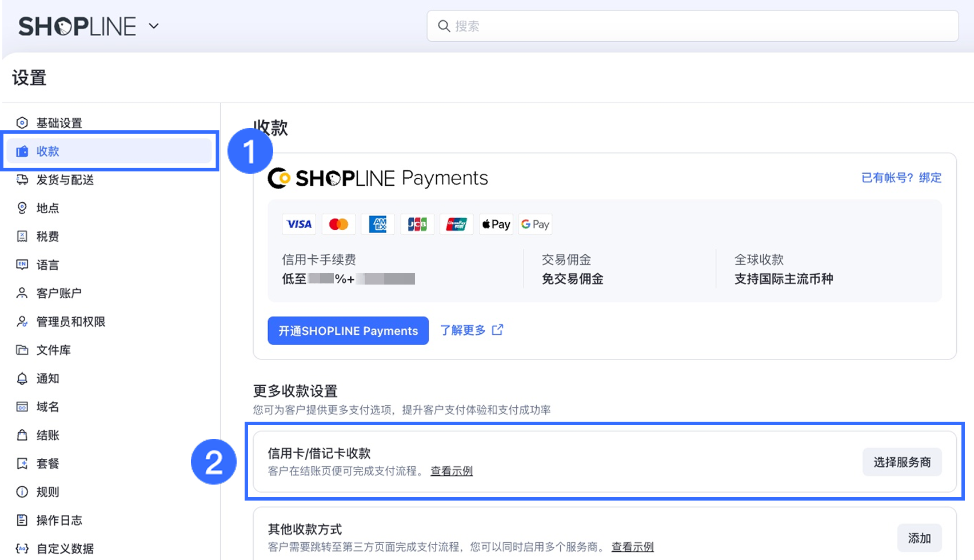Click the admin icon beside 管理员和权限
The width and height of the screenshot is (974, 560).
[22, 322]
